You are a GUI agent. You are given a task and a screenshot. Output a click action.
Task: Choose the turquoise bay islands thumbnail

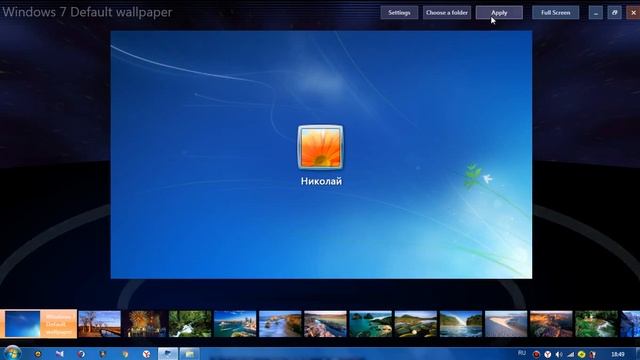pos(371,324)
